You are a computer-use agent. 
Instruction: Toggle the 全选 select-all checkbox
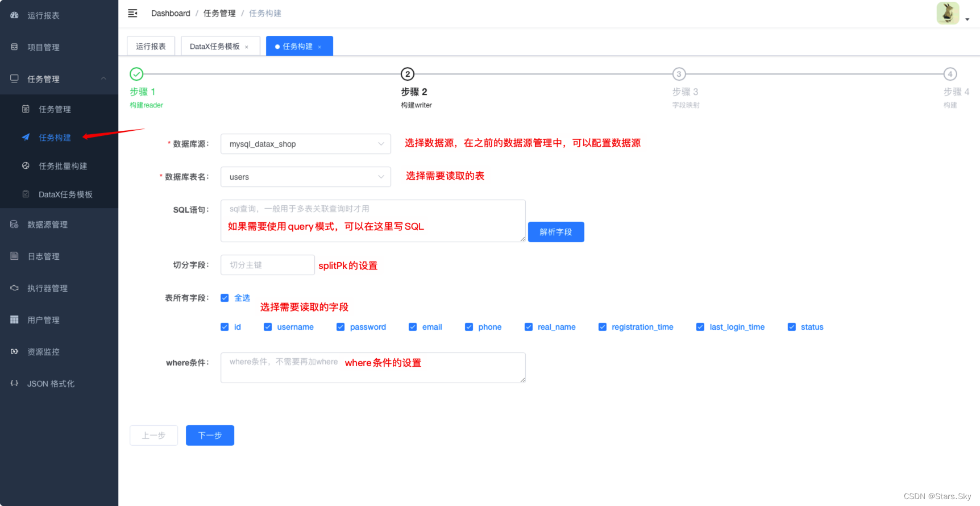pos(225,298)
